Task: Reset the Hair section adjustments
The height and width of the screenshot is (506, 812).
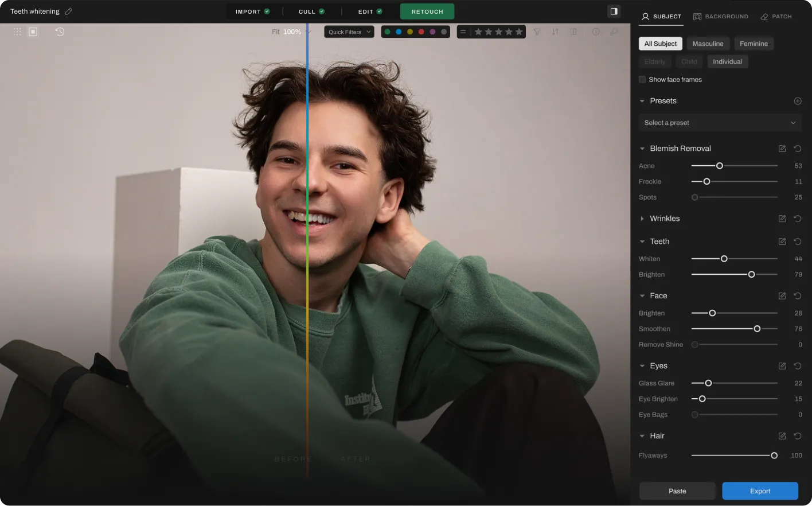Action: (x=797, y=436)
